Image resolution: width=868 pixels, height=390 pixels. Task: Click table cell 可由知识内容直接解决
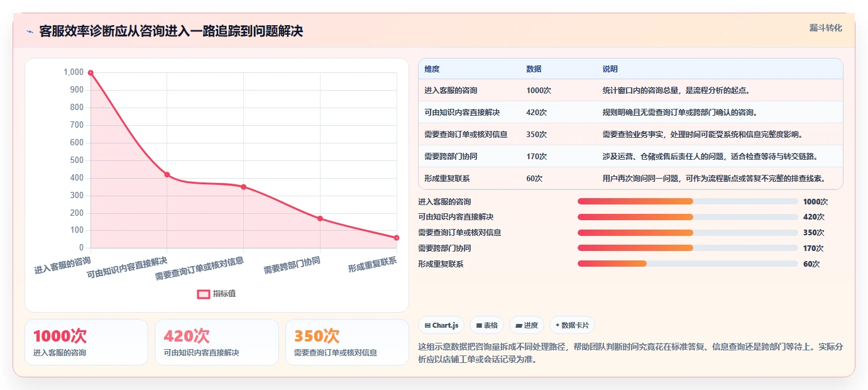(462, 113)
